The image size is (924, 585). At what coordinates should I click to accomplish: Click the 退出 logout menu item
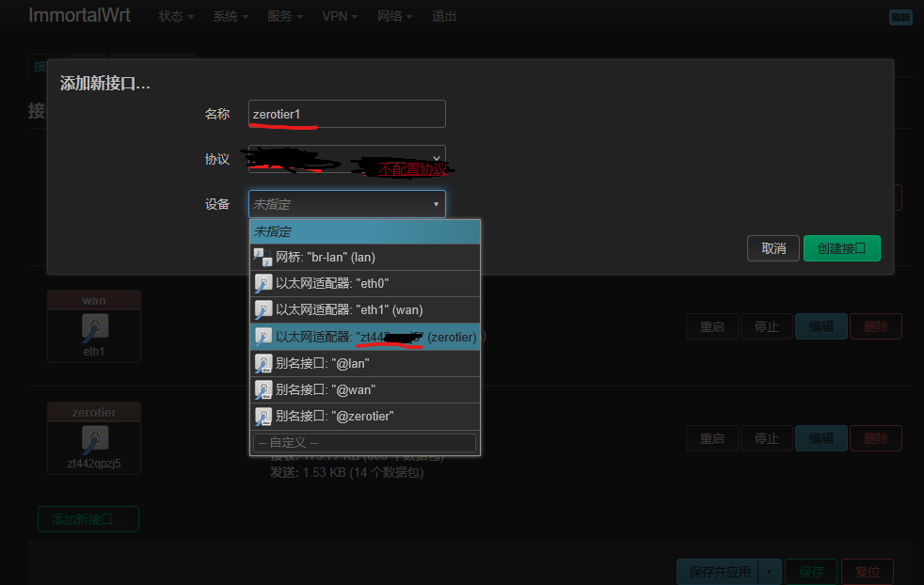[444, 17]
